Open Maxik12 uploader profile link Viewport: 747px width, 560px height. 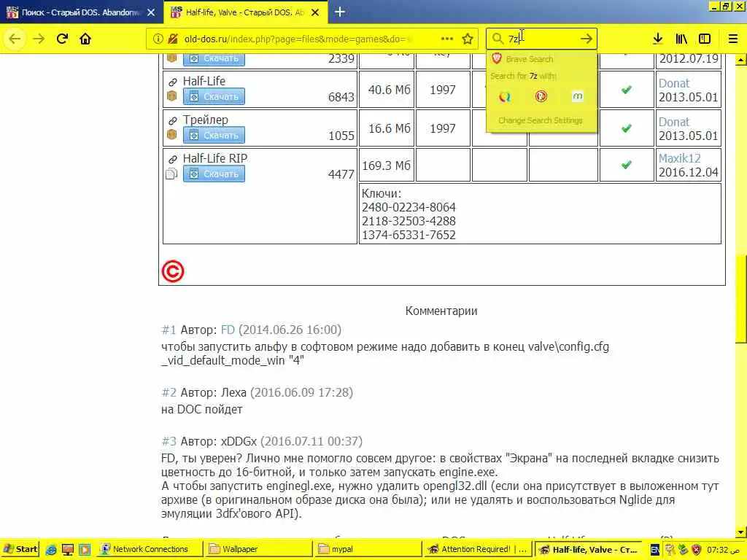[679, 158]
